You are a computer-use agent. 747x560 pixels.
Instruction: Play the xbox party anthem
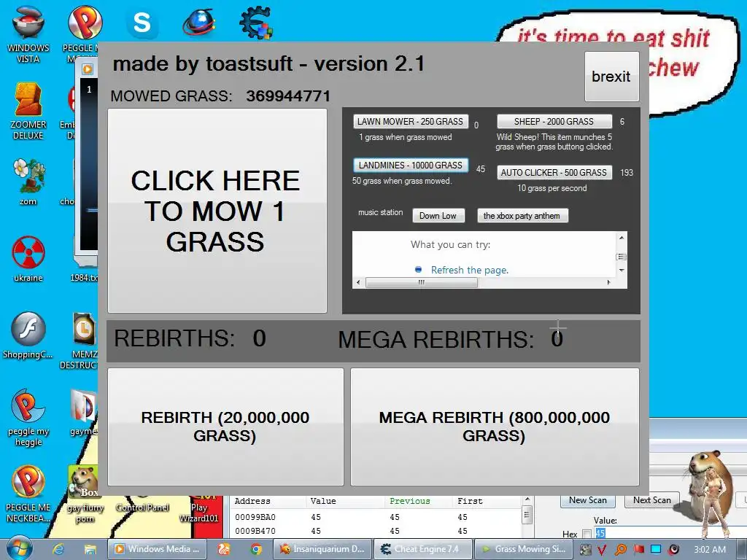pos(522,216)
